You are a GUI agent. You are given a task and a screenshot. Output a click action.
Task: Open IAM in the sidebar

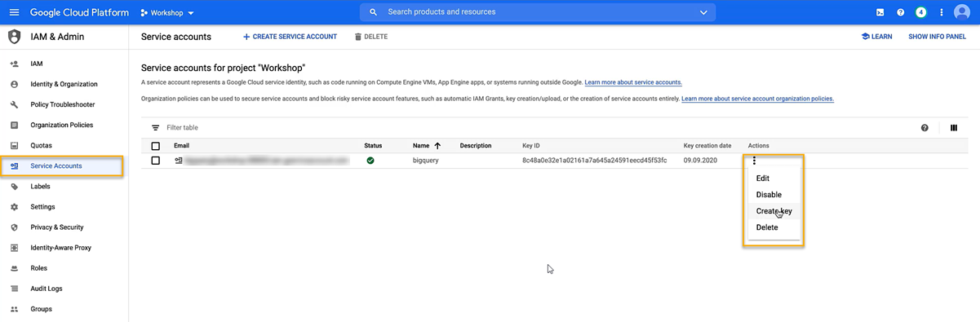pyautogui.click(x=37, y=64)
